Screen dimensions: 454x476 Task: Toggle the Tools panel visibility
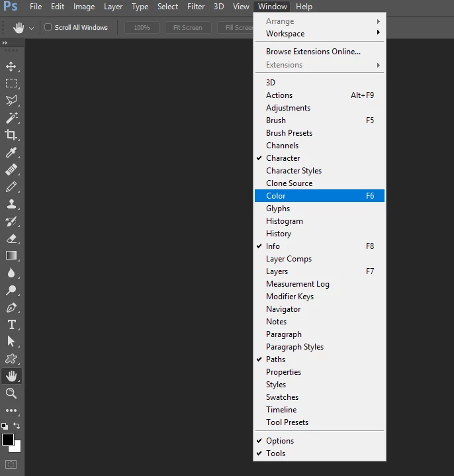[x=320, y=453]
